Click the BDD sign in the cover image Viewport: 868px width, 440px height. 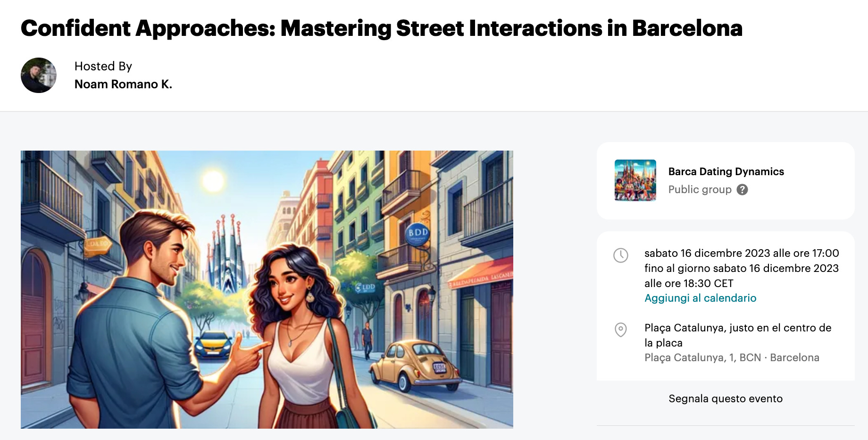pyautogui.click(x=418, y=234)
